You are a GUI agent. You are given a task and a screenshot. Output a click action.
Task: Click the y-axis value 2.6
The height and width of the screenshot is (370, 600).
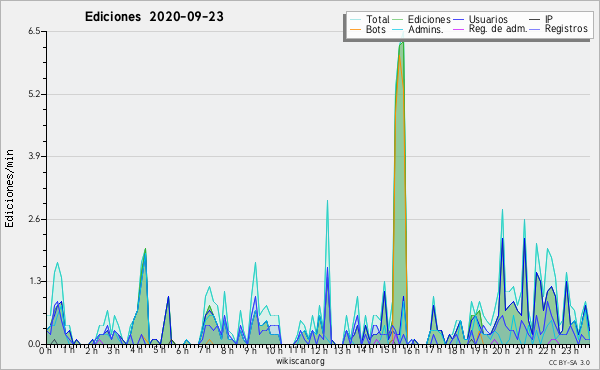tap(34, 219)
